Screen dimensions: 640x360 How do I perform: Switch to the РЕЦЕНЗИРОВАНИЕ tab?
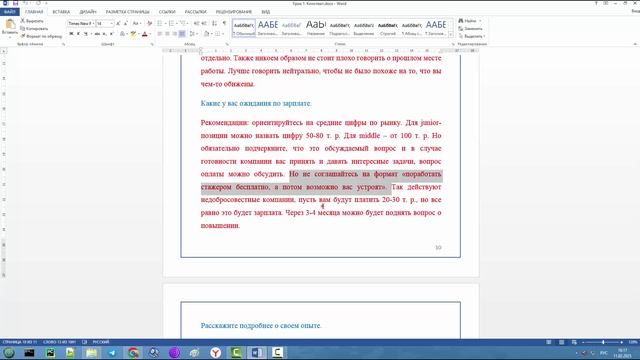[233, 12]
